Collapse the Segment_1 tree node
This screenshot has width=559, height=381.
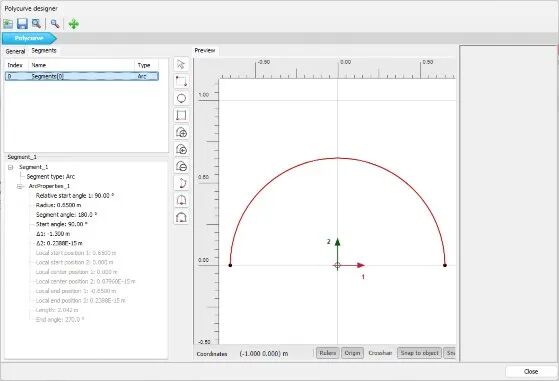11,167
